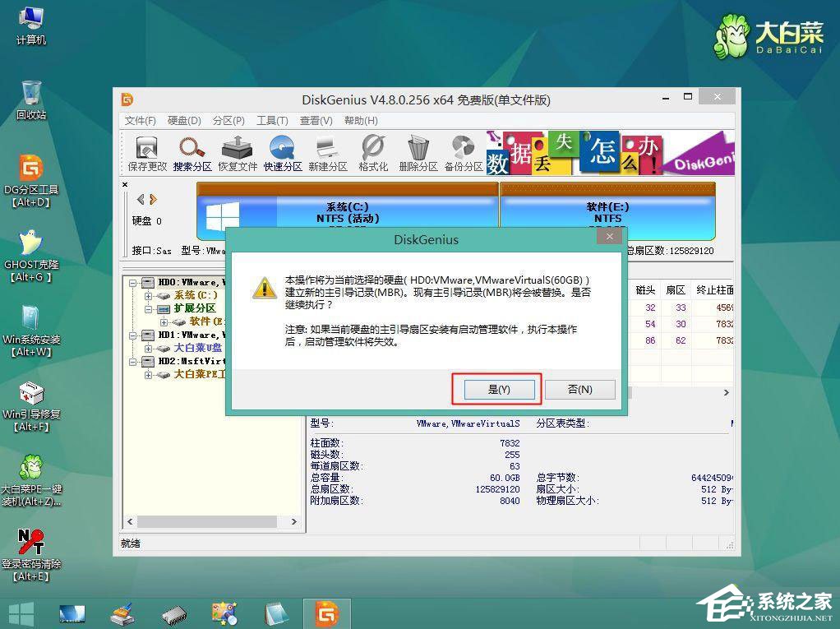Collapse the 扩展分区 extended partition node
Image resolution: width=840 pixels, height=629 pixels.
[149, 309]
